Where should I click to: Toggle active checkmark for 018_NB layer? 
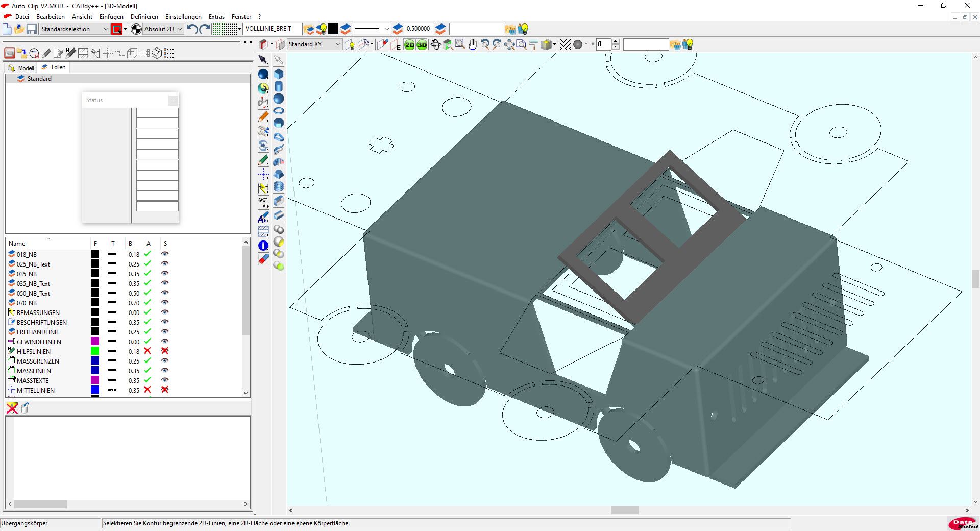tap(148, 254)
